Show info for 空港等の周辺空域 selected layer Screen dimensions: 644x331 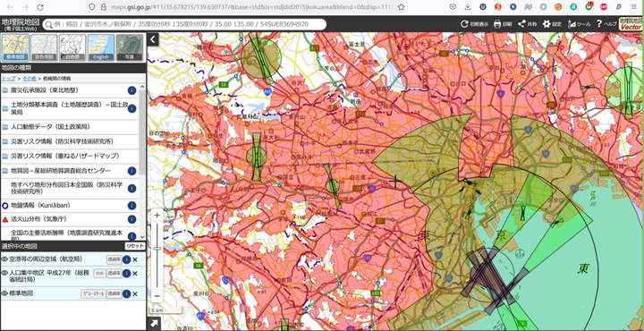pos(126,259)
